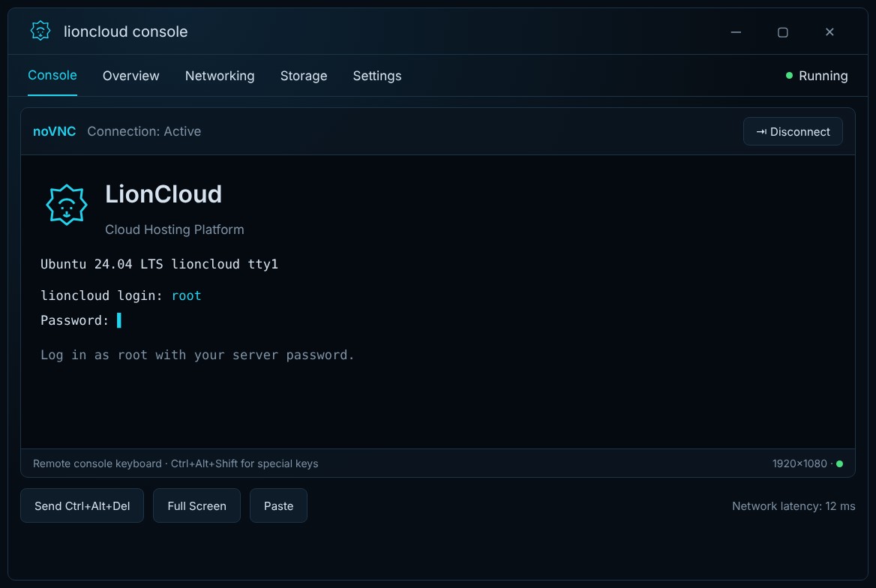This screenshot has width=876, height=588.
Task: Minimize the lioncloud console window
Action: click(x=736, y=31)
